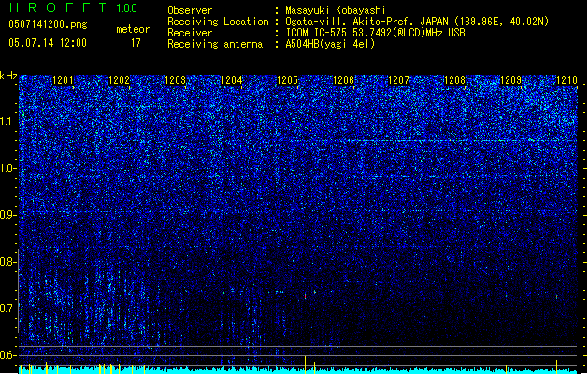The image size is (588, 374).
Task: Click the ICOM IC-575 53.7492 MHz USB text
Action: pyautogui.click(x=375, y=33)
